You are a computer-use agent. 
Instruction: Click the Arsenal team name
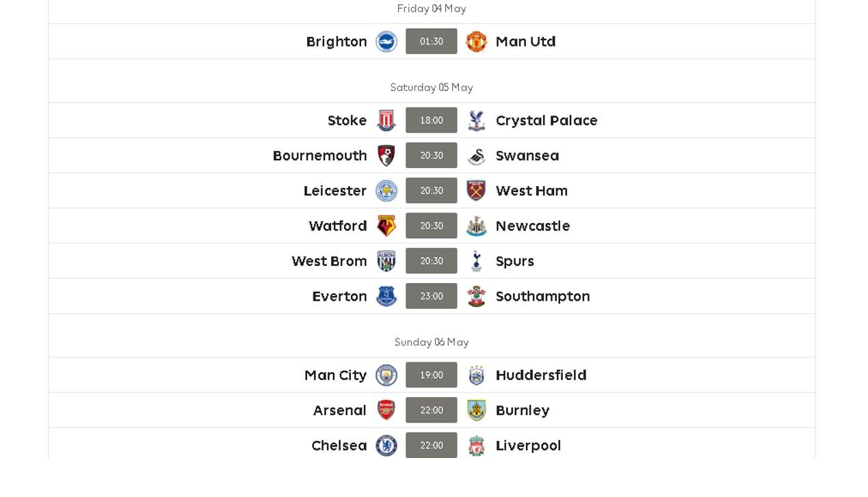coord(340,410)
